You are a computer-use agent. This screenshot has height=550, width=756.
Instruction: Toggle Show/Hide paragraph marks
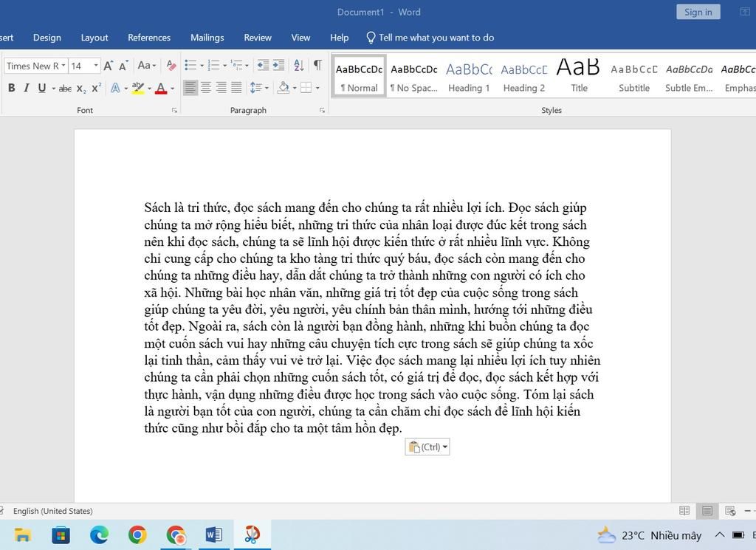tap(317, 65)
